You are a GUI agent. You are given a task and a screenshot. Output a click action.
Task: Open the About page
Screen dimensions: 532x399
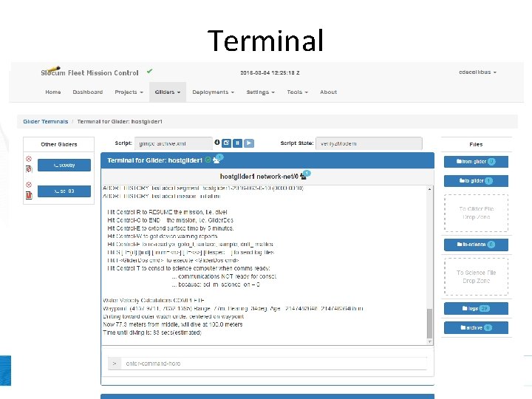point(328,92)
